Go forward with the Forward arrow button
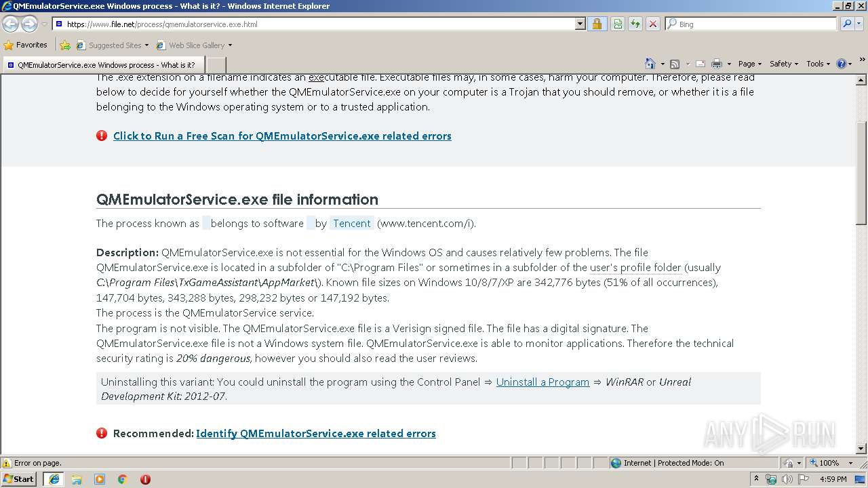The image size is (868, 488). point(29,24)
